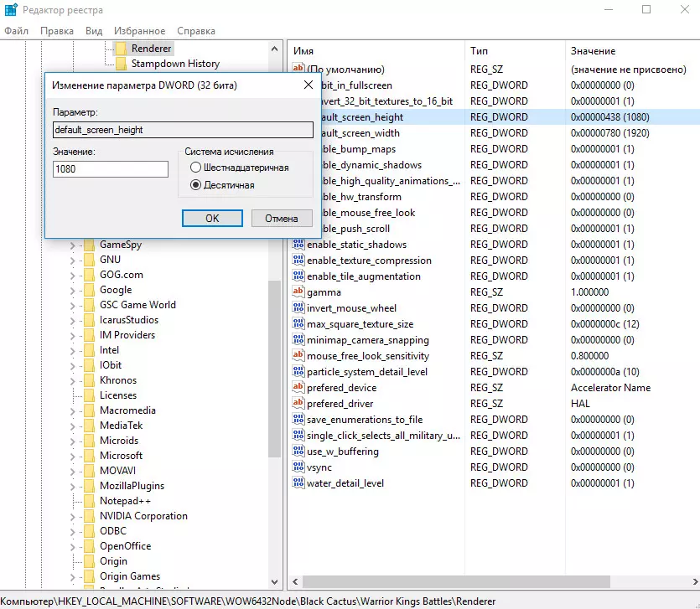Viewport: 700px width, 609px height.
Task: Click the Значение input field containing 1080
Action: (111, 169)
